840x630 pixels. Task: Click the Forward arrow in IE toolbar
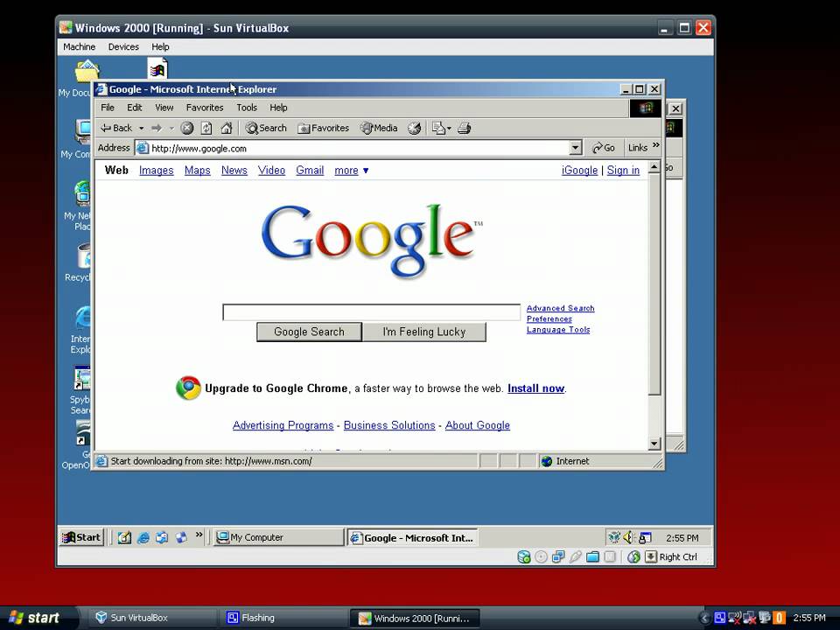tap(157, 128)
